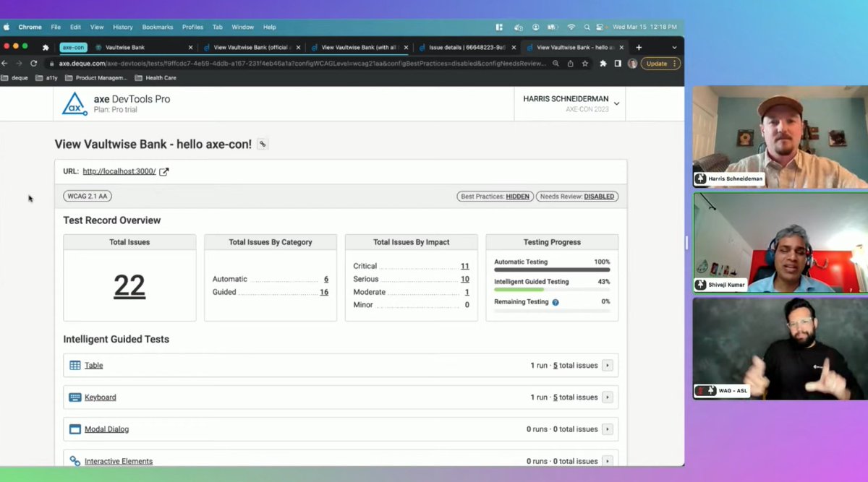Select Harris Schneiderman video thumbnail
Screen dimensions: 868x482
coord(780,137)
